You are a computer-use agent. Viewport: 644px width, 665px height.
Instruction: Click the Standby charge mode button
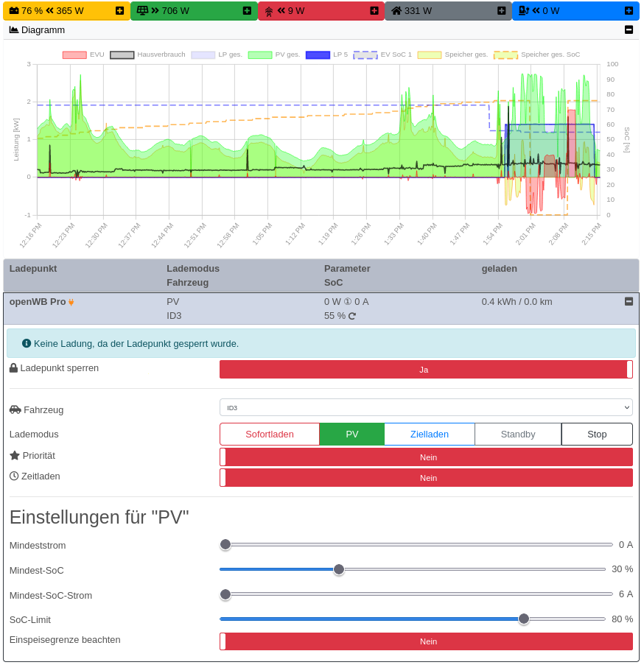click(x=518, y=434)
